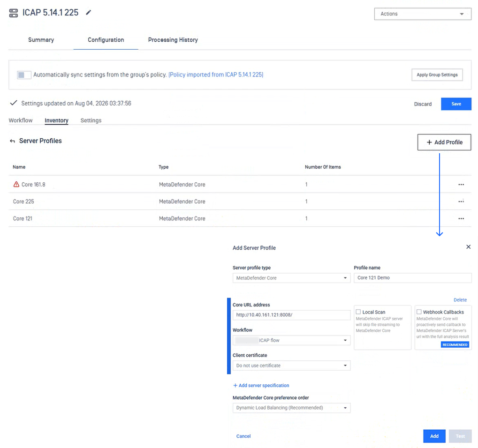
Task: Click the policy imported from ICAP link
Action: pyautogui.click(x=216, y=75)
